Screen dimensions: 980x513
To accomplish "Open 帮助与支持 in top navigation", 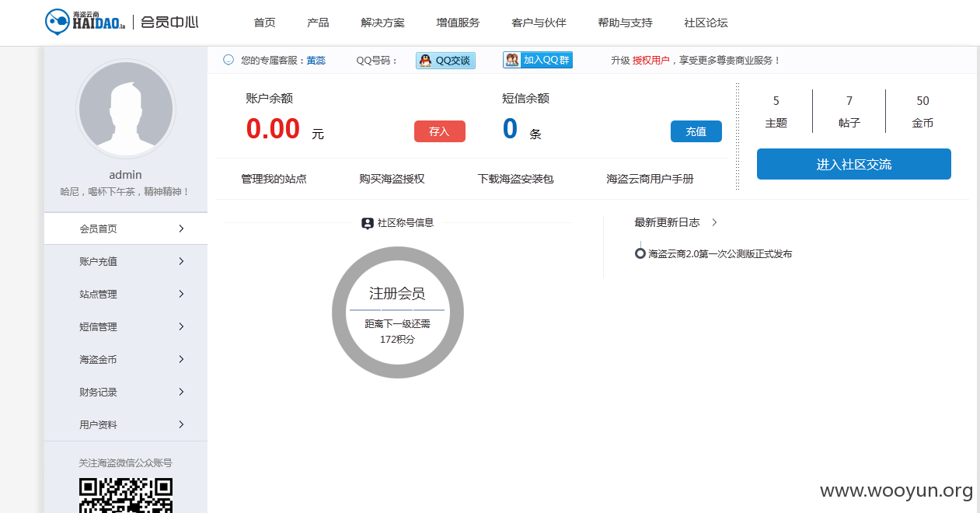I will [626, 23].
